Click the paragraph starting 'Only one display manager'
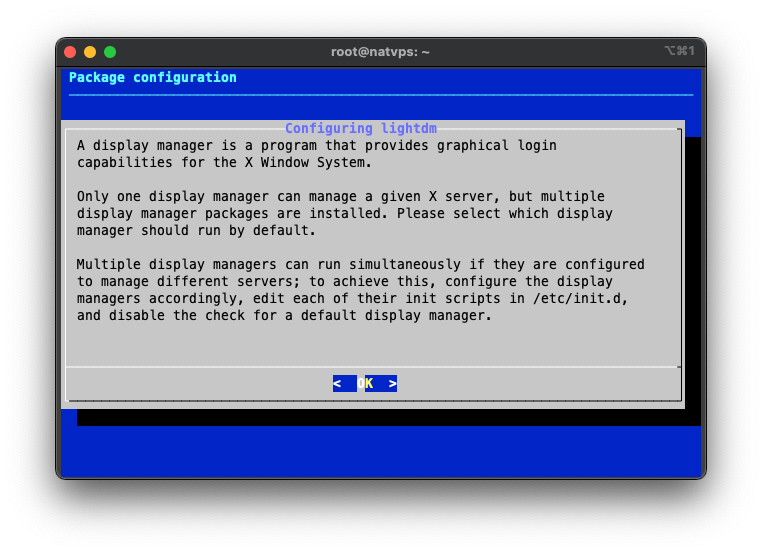This screenshot has width=762, height=553. tap(344, 214)
